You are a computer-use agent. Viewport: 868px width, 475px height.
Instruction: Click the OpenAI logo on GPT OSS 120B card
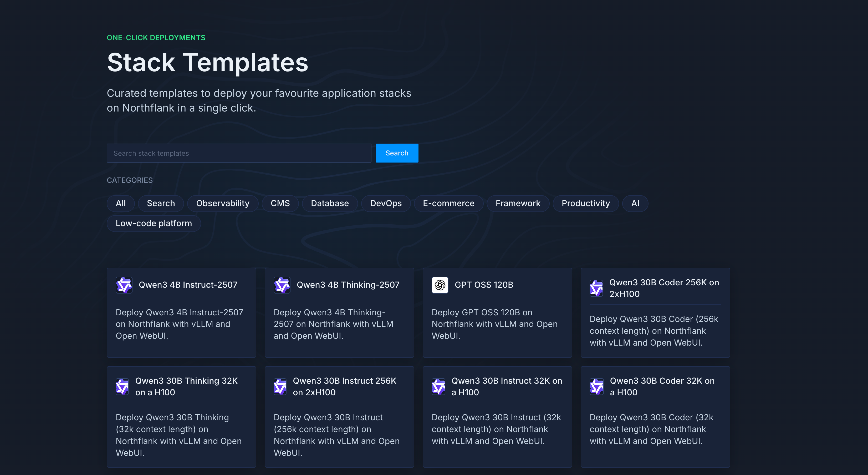(440, 285)
